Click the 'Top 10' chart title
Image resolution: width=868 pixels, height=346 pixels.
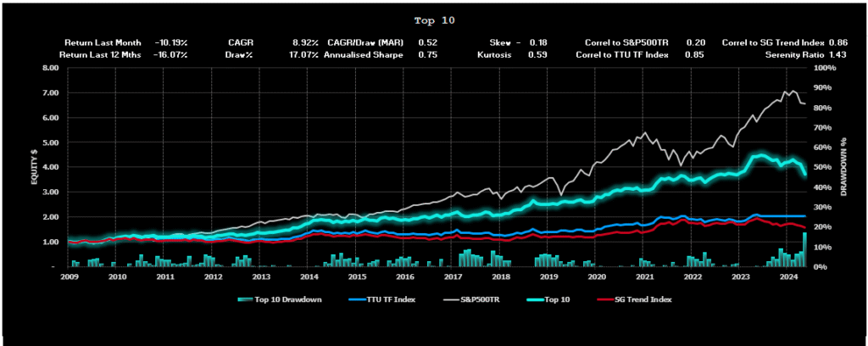(433, 20)
